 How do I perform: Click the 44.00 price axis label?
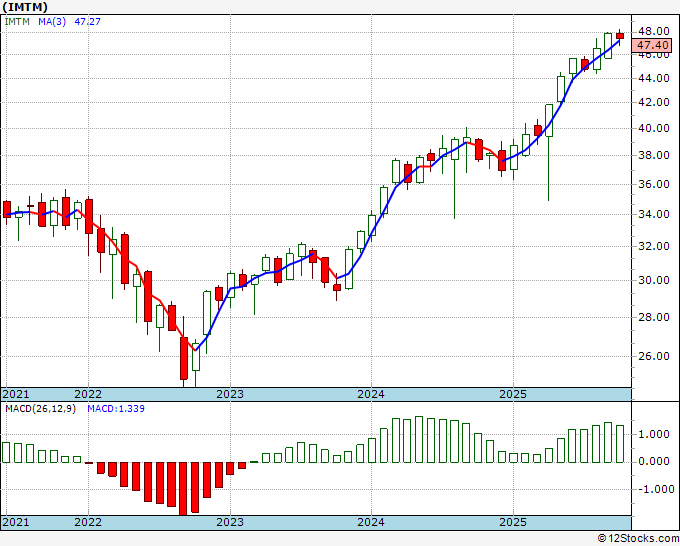tap(654, 78)
